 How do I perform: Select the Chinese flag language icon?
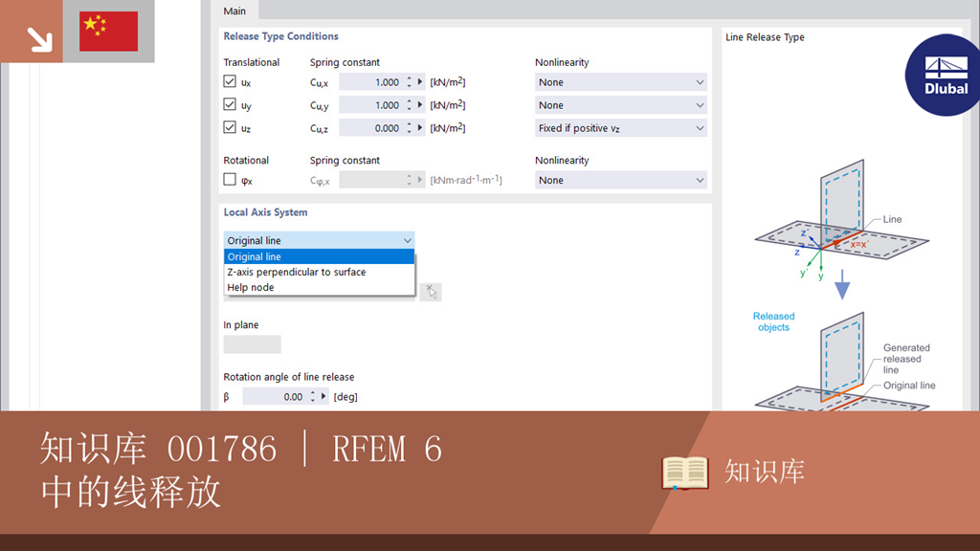109,32
